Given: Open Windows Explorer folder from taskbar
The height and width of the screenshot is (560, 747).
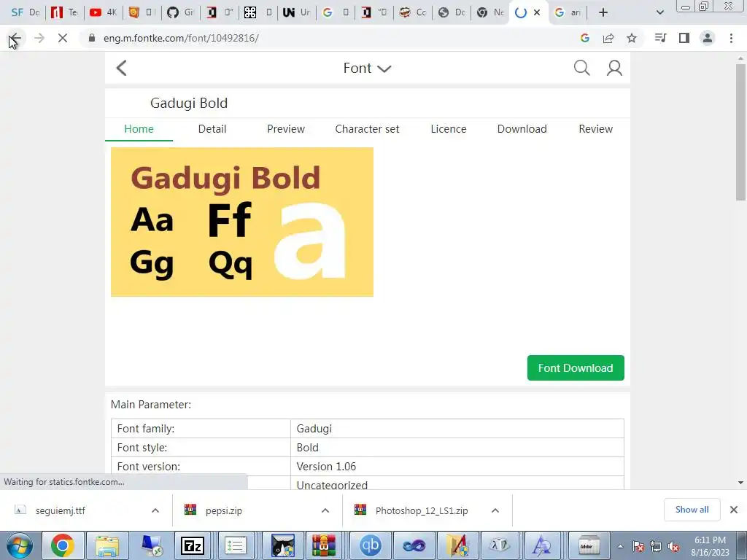Looking at the screenshot, I should [x=107, y=545].
